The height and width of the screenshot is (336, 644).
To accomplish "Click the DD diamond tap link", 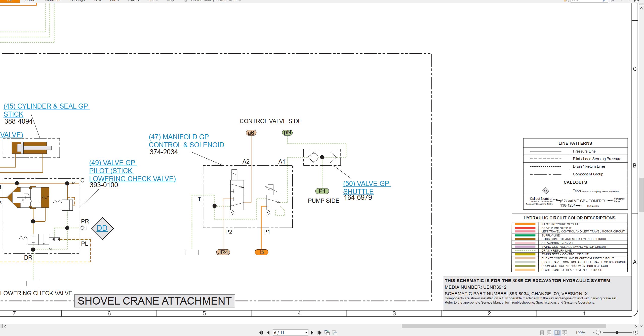I will pyautogui.click(x=102, y=228).
